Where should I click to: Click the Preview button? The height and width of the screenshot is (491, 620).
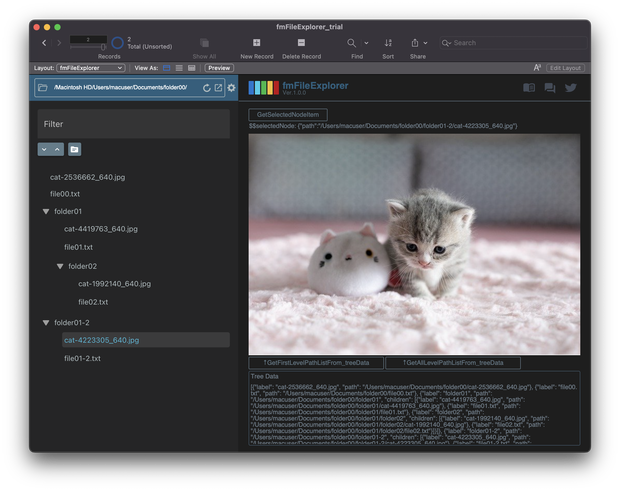click(219, 68)
